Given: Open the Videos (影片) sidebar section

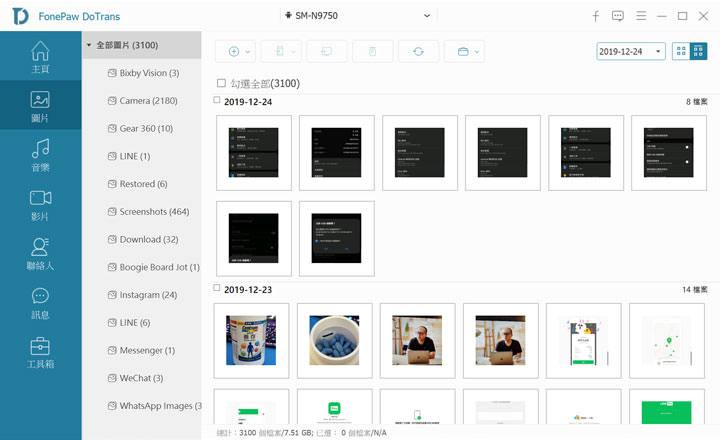Looking at the screenshot, I should [40, 205].
